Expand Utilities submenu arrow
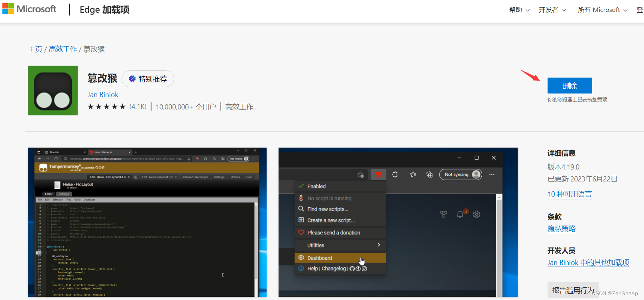 (379, 245)
